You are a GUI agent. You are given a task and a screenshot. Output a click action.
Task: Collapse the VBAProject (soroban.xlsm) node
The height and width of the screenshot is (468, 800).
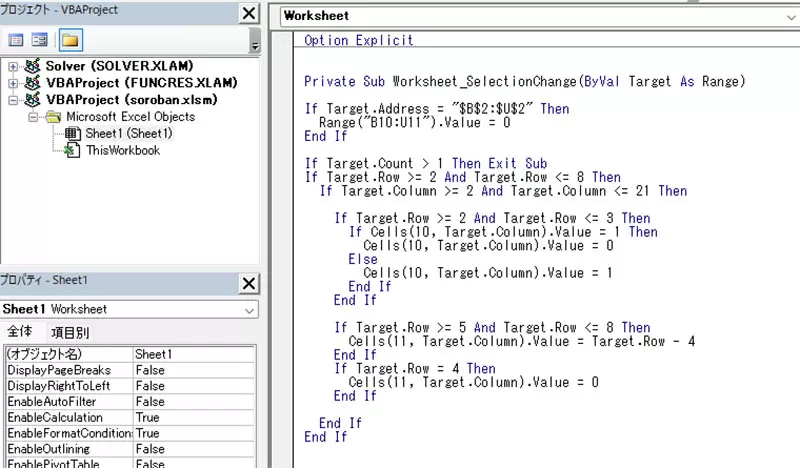pos(12,100)
